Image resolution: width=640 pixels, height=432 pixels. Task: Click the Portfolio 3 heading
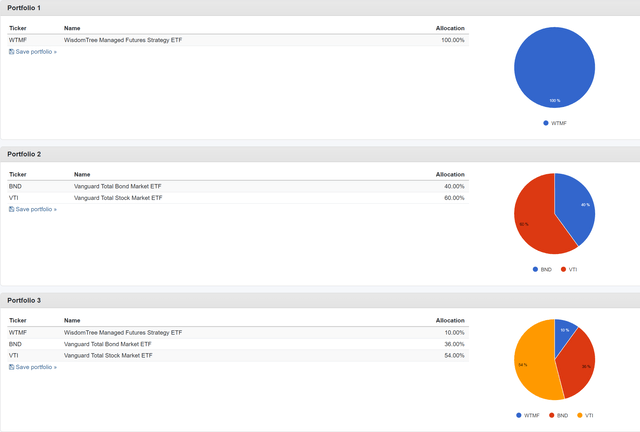tap(24, 300)
